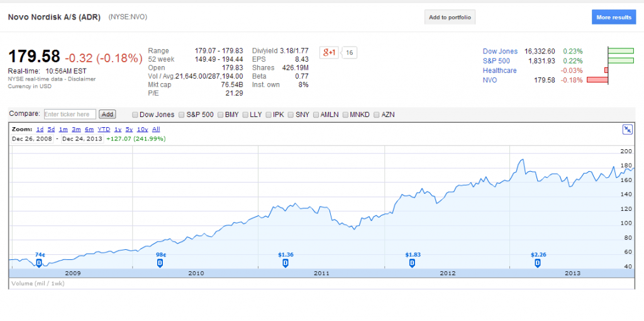Click the +127.07 (241.99%) gain text

point(136,139)
